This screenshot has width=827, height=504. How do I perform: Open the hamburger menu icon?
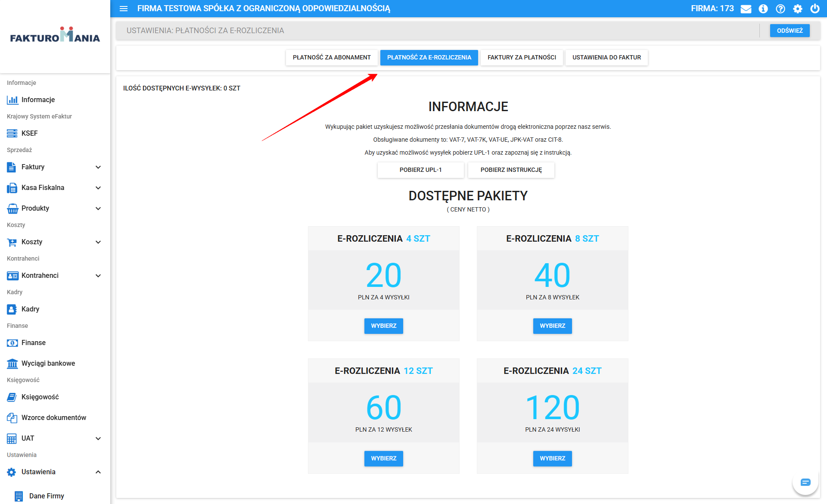coord(124,9)
